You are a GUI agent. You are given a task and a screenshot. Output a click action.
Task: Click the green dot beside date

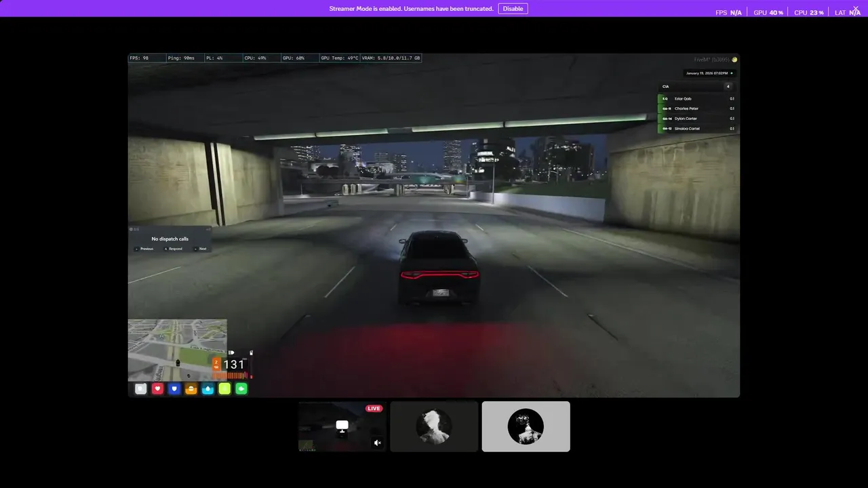(x=732, y=73)
